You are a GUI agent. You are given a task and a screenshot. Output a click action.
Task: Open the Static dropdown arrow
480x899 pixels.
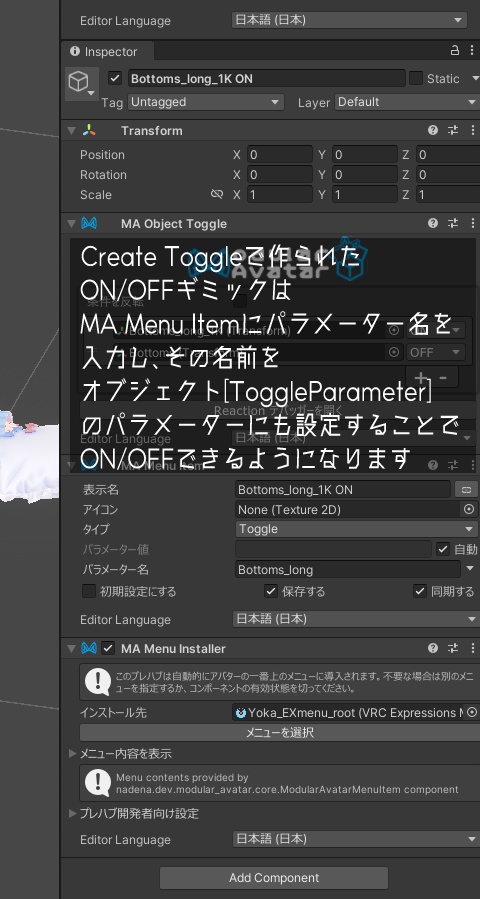[x=474, y=79]
